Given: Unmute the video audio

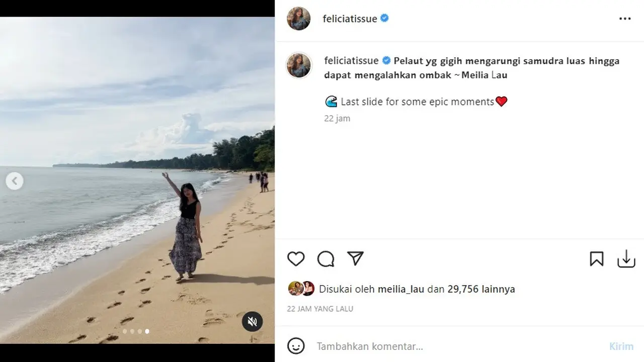Looking at the screenshot, I should [253, 321].
